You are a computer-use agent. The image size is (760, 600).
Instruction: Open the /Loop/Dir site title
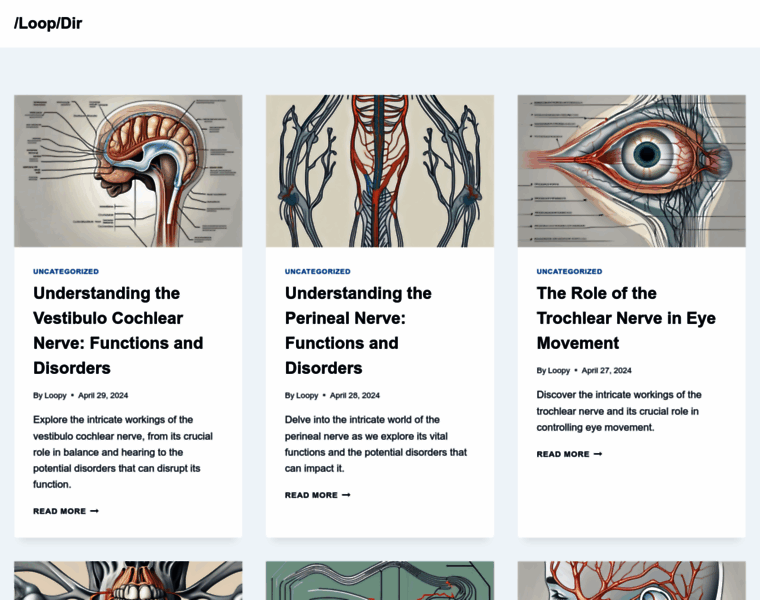pos(48,23)
